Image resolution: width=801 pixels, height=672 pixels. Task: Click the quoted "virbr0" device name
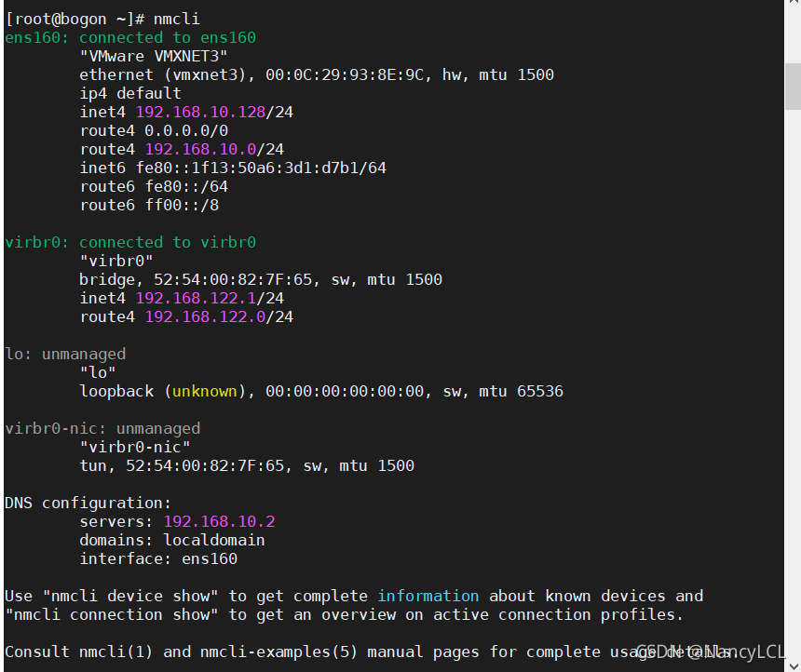pyautogui.click(x=116, y=262)
